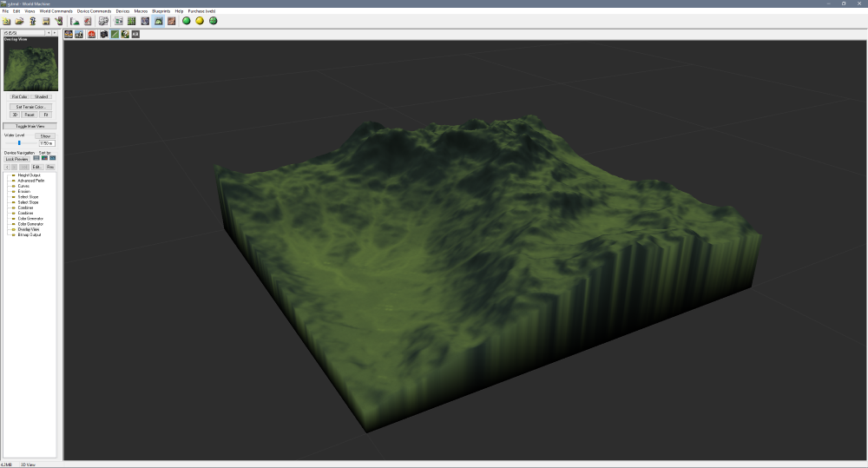The image size is (868, 468).
Task: Click the device navigation Edit button
Action: pyautogui.click(x=37, y=167)
